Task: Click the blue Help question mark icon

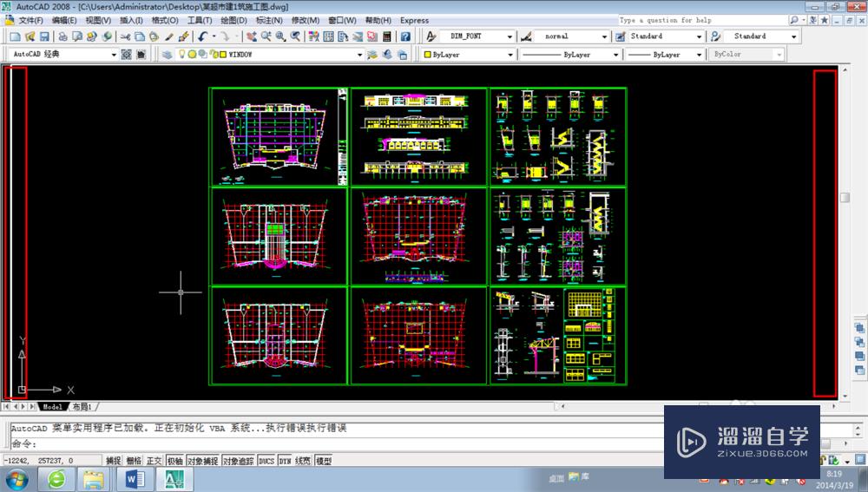Action: (405, 36)
